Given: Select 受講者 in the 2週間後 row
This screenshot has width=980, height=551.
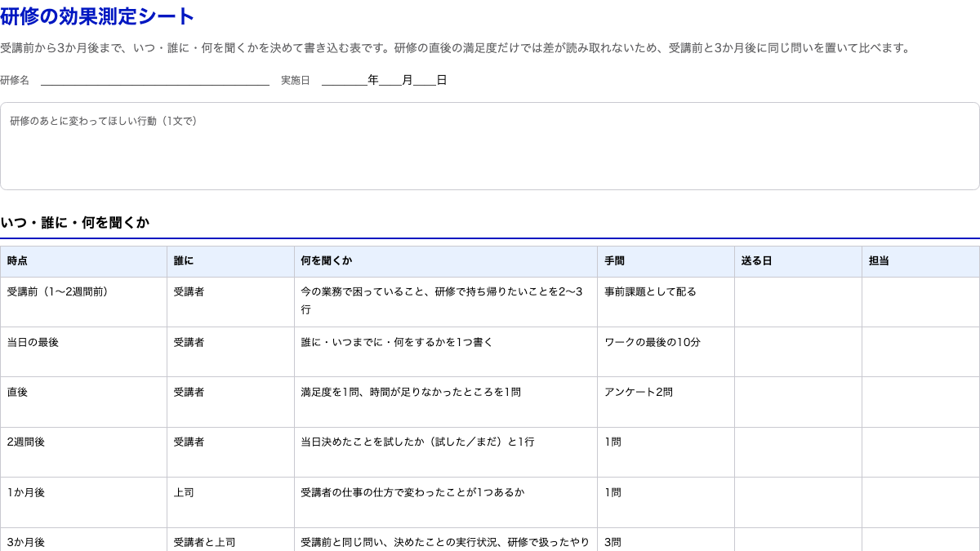Looking at the screenshot, I should click(x=231, y=452).
